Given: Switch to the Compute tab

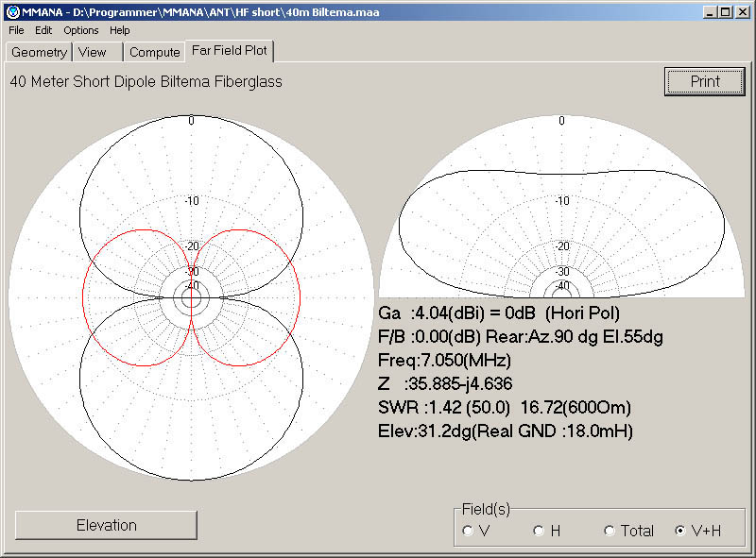Looking at the screenshot, I should (154, 52).
